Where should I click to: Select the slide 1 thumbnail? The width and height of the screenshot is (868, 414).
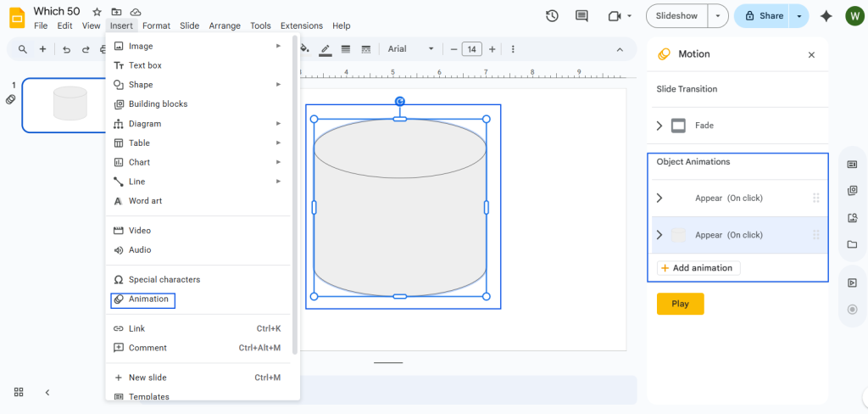[x=70, y=105]
